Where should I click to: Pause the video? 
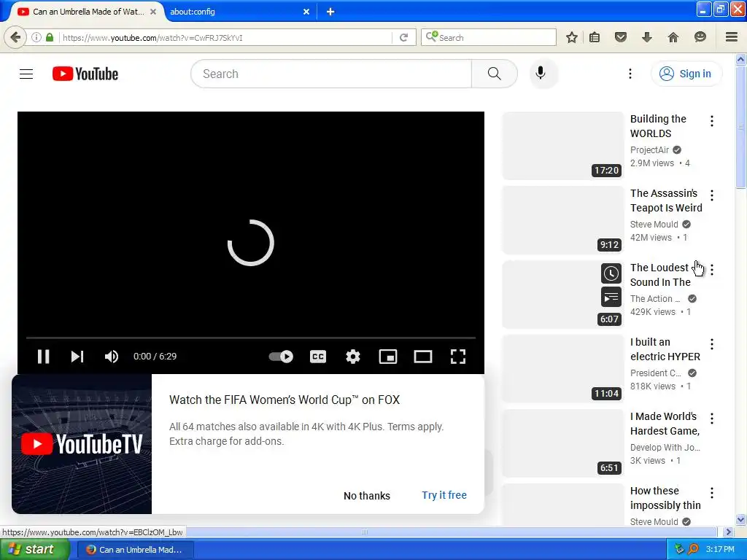click(x=43, y=356)
